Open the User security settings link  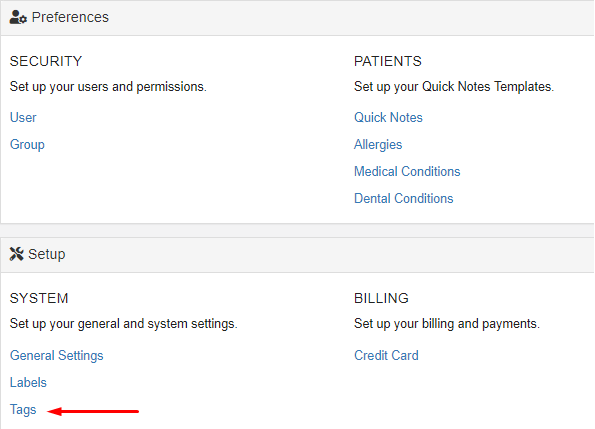(23, 118)
